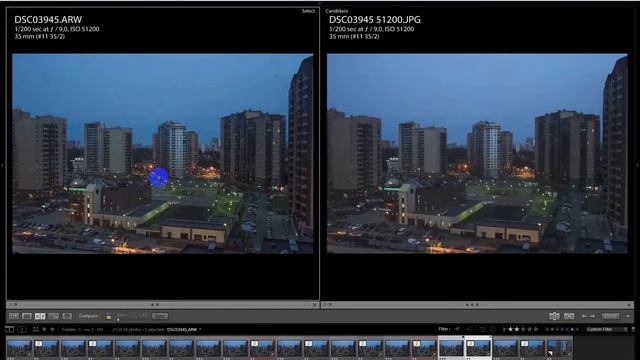Select the Compare view (X|Y) icon
This screenshot has height=360, width=640.
tap(40, 316)
